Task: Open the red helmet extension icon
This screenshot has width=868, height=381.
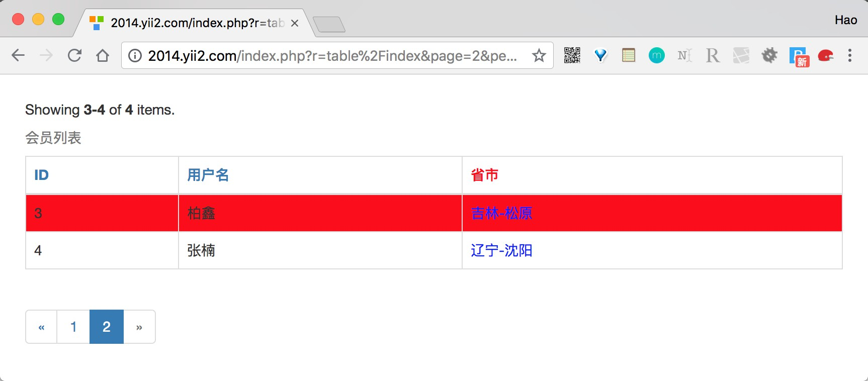Action: click(826, 55)
